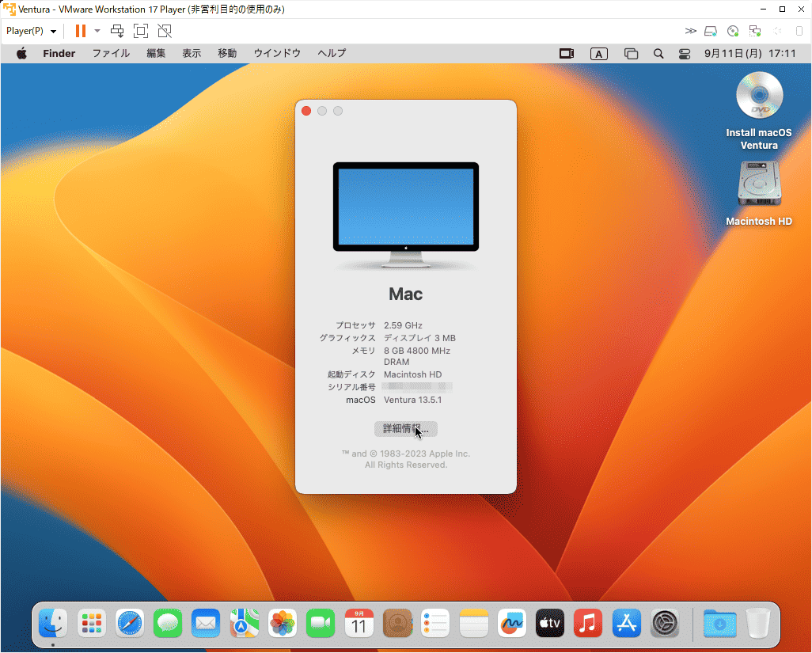Open Calendar from the Dock
Screen dimensions: 812x653
point(359,623)
